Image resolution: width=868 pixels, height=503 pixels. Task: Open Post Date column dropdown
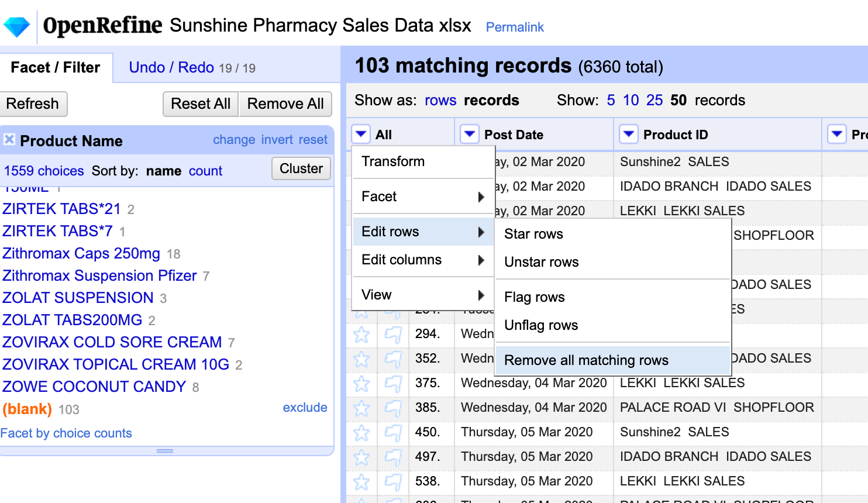(469, 135)
